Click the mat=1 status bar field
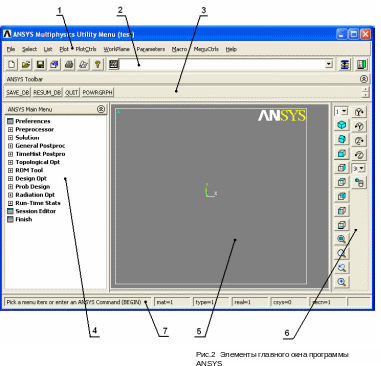This screenshot has width=381, height=366. (x=172, y=302)
